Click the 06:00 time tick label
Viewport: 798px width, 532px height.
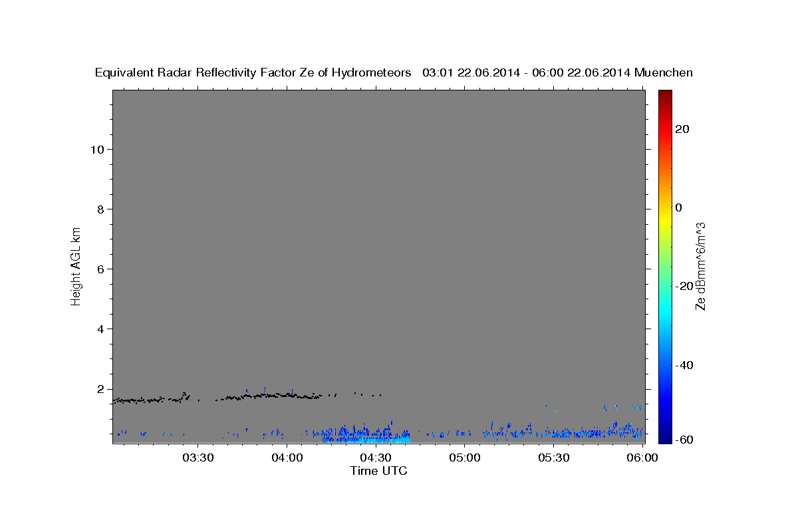coord(642,458)
